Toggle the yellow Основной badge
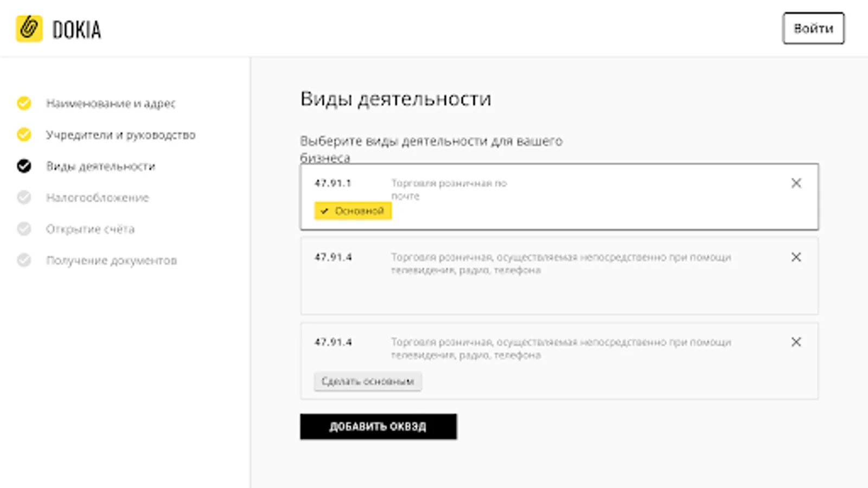 pos(353,211)
